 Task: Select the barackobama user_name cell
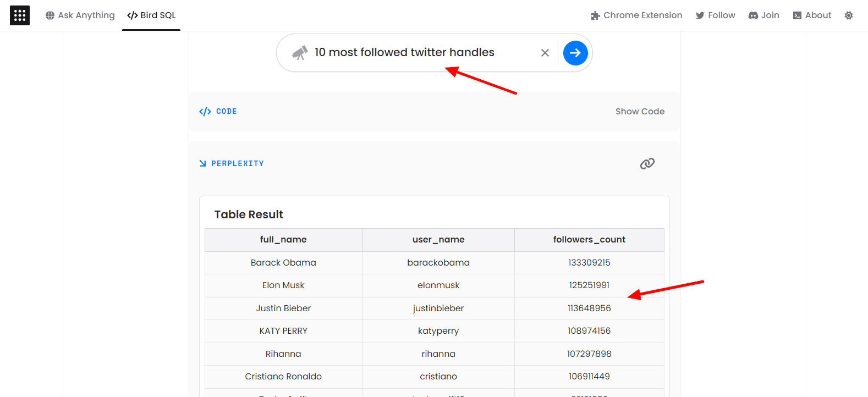coord(438,263)
